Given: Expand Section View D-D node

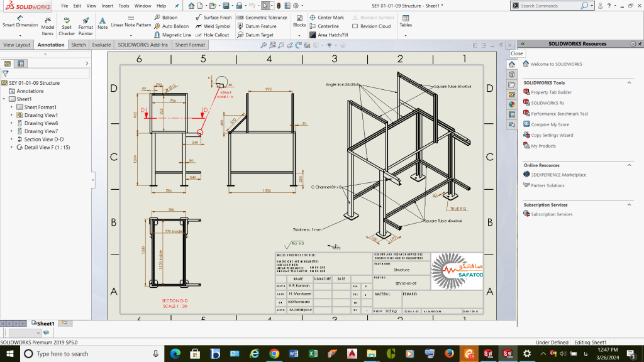Looking at the screenshot, I should 12,139.
